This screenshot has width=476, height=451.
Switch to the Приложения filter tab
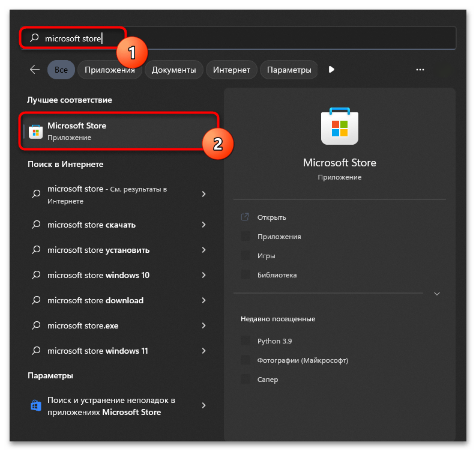pyautogui.click(x=110, y=70)
